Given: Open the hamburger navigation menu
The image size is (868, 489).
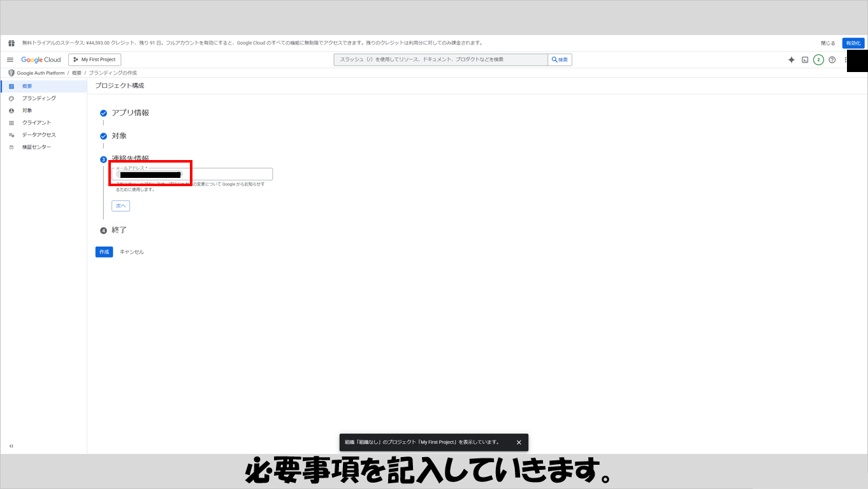Looking at the screenshot, I should 10,60.
